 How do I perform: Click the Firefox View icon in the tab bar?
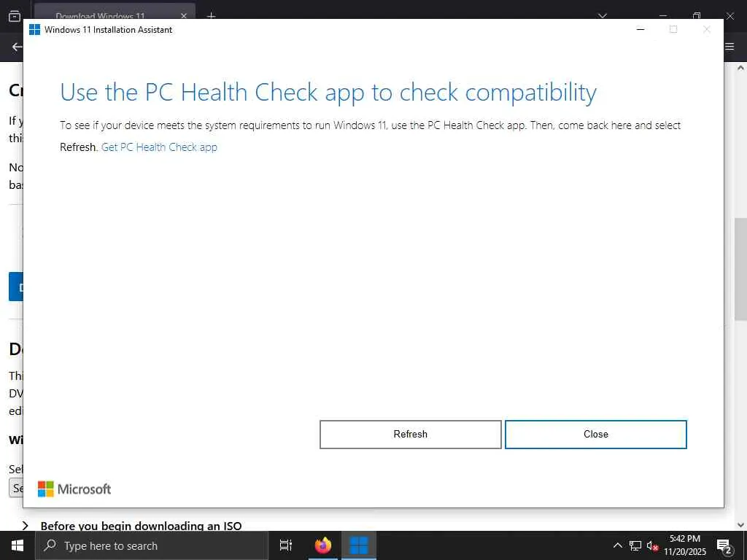(15, 16)
